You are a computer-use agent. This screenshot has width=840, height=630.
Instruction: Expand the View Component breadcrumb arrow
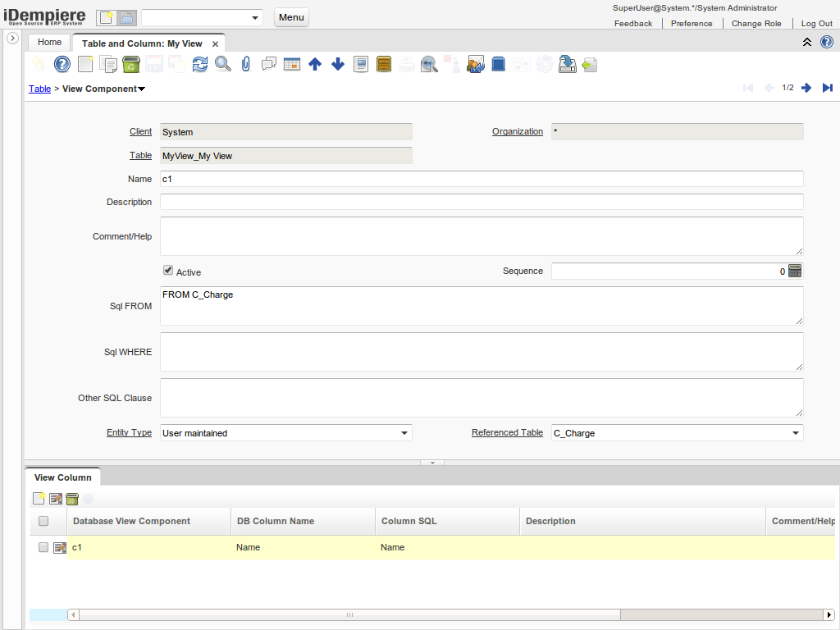click(142, 89)
